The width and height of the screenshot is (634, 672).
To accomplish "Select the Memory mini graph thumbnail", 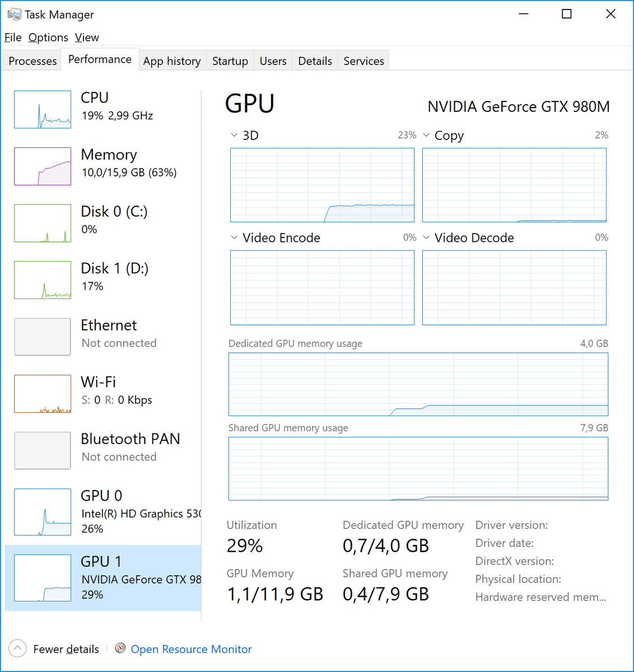I will [x=43, y=166].
